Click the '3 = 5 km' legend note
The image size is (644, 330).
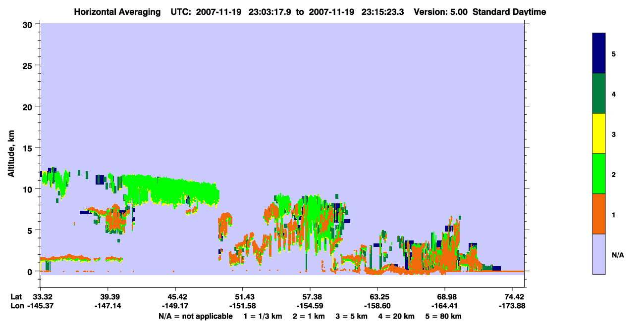click(352, 316)
